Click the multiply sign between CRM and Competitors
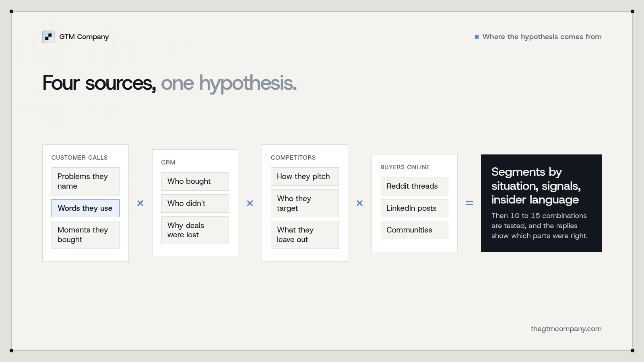Image resolution: width=644 pixels, height=362 pixels. tap(250, 203)
